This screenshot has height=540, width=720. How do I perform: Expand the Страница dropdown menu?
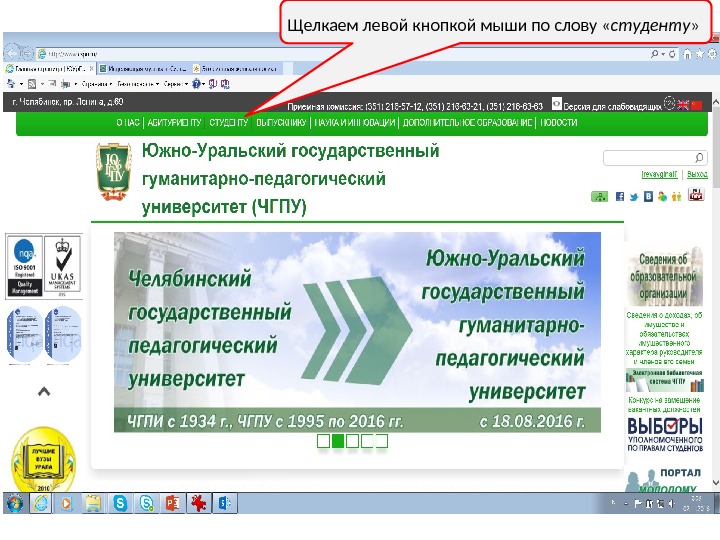96,84
